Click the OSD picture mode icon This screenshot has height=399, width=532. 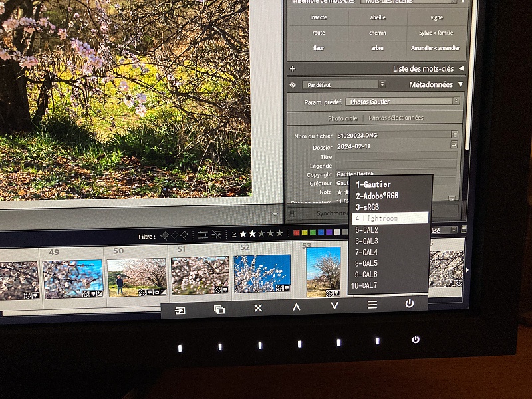click(219, 309)
